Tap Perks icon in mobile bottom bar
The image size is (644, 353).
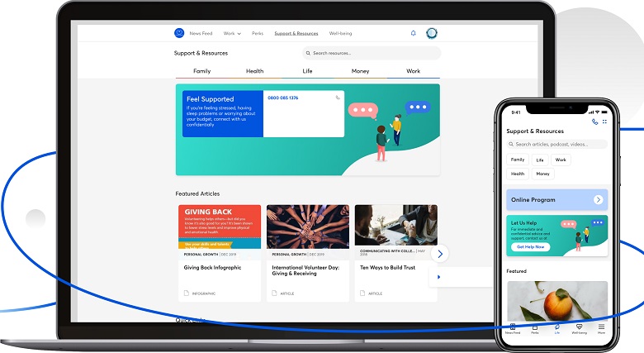pyautogui.click(x=535, y=328)
